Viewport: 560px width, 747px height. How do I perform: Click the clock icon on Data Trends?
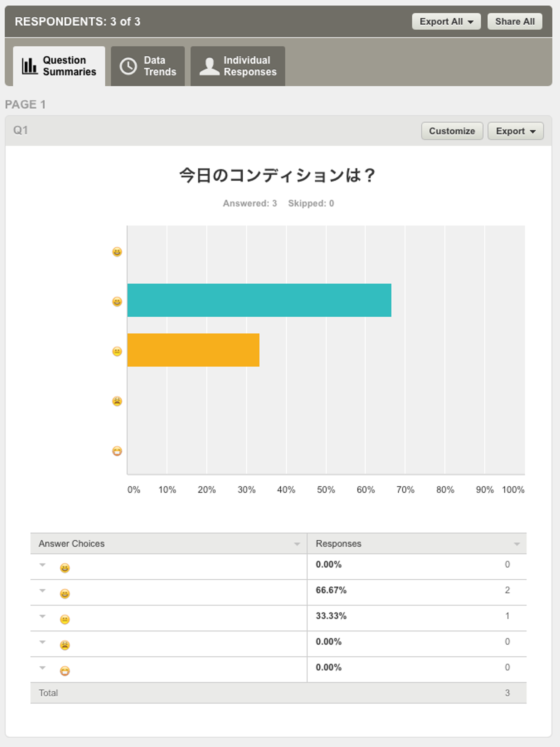[128, 66]
